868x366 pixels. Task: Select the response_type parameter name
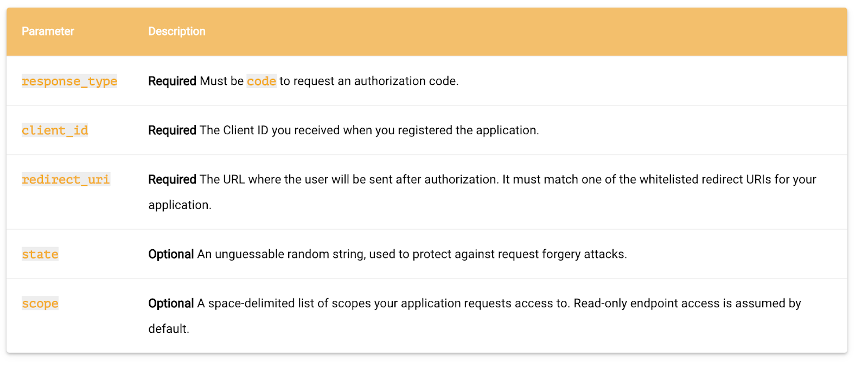(69, 81)
